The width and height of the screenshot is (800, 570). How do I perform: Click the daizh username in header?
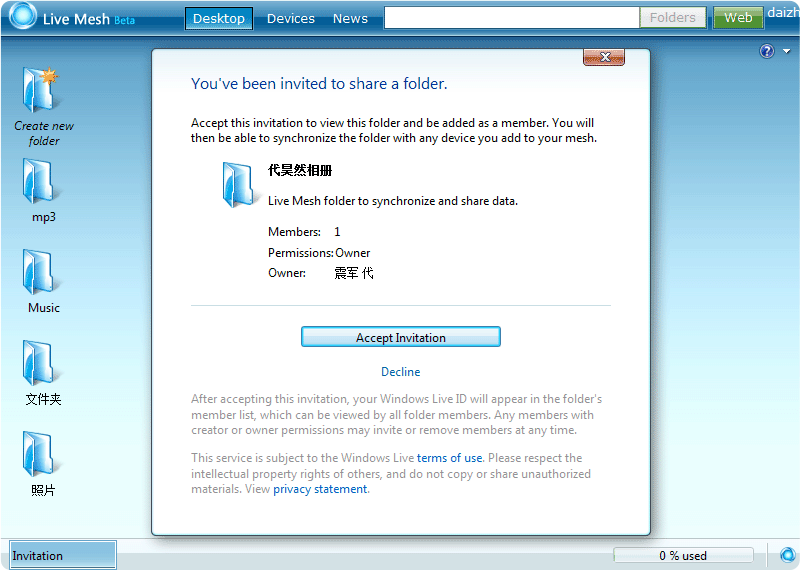coord(783,13)
